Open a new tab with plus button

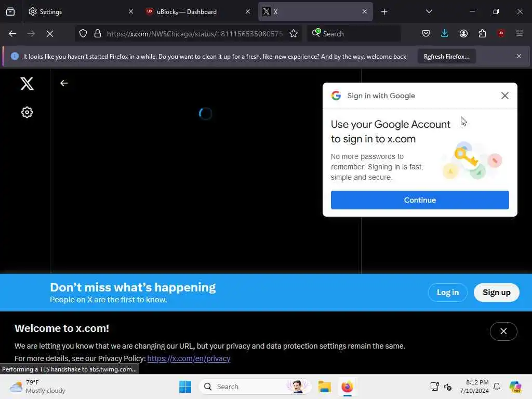pos(384,12)
